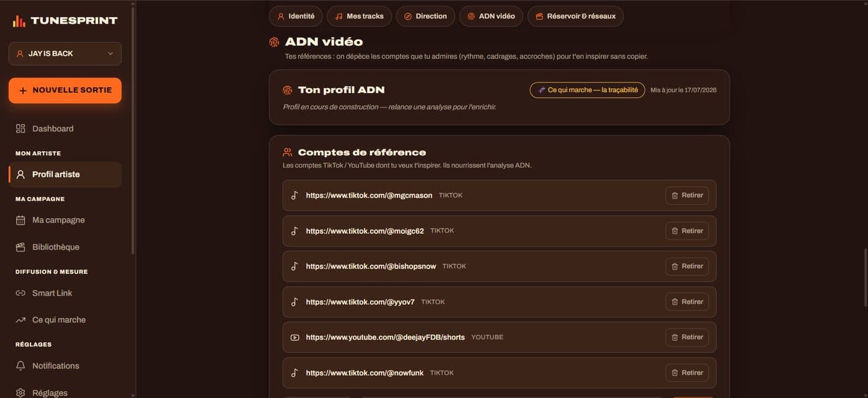Remove the deejayFDB YouTube shorts account
The width and height of the screenshot is (868, 398).
[x=687, y=337]
